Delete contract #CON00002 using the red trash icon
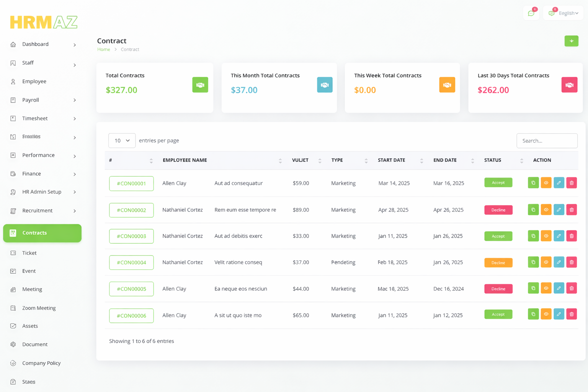This screenshot has height=392, width=588. 571,210
